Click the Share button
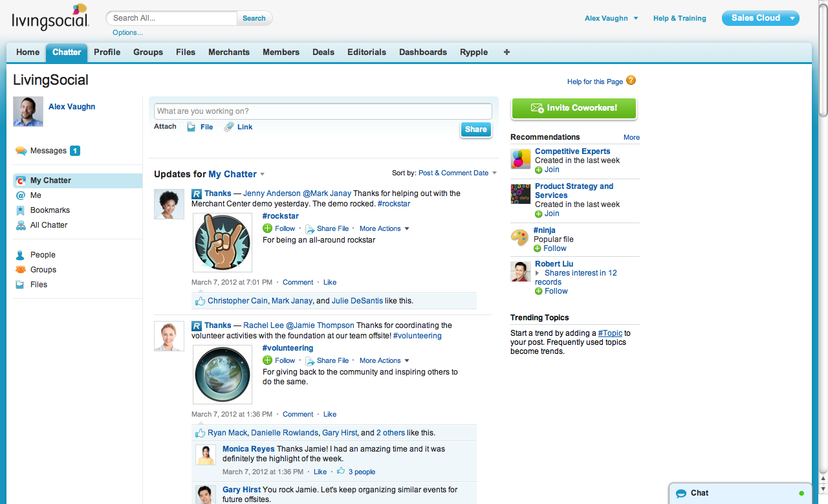 click(476, 129)
